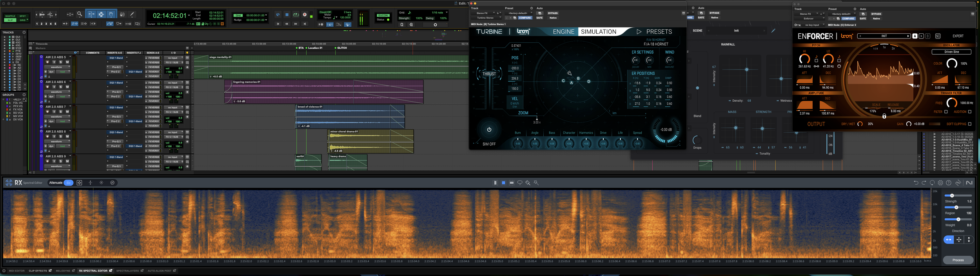Select Enforcer preset slot A
Viewport: 980px width, 276px height.
915,36
